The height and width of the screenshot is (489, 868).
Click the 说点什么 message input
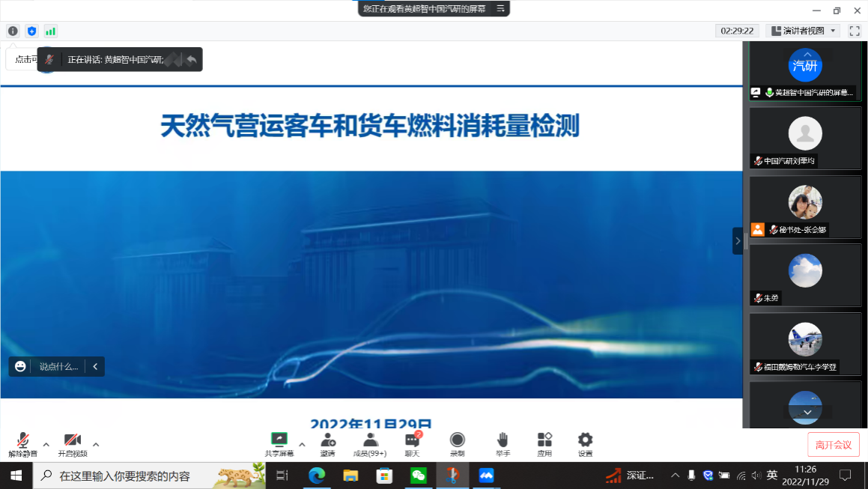(x=58, y=366)
